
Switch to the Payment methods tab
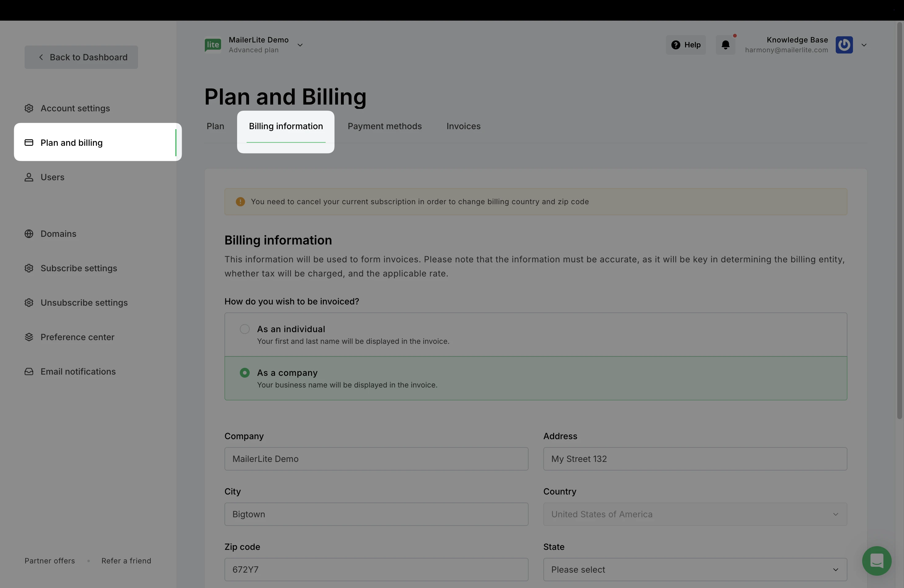384,126
